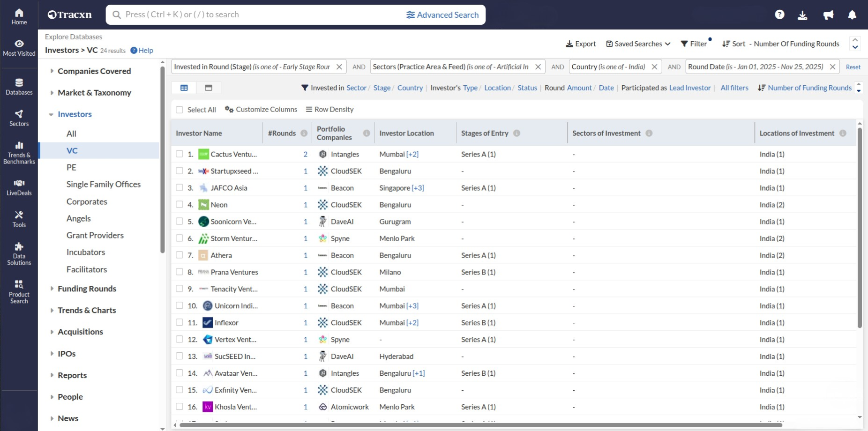Viewport: 868px width, 431px height.
Task: Select the Angels category under Investors
Action: (78, 218)
